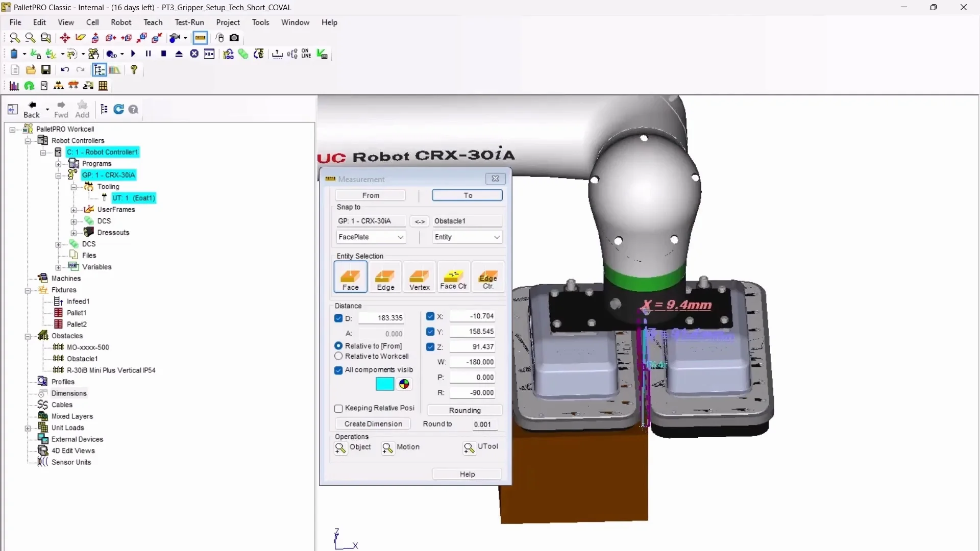
Task: Switch to the To measurement tab
Action: [467, 195]
